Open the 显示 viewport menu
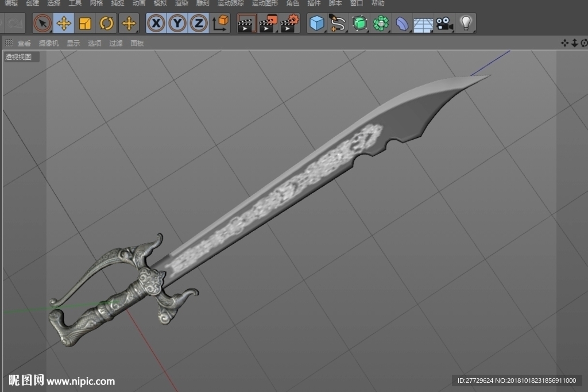This screenshot has height=392, width=588. tap(73, 43)
